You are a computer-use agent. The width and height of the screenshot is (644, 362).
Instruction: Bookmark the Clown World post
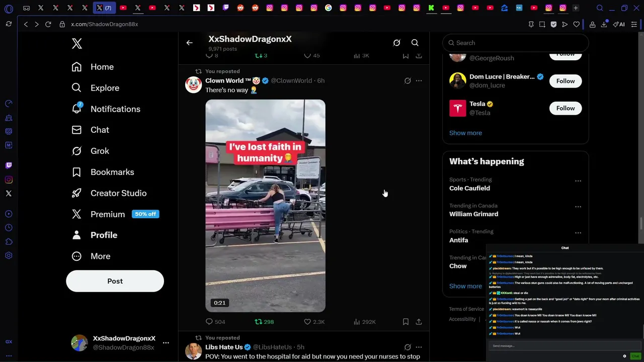(406, 322)
